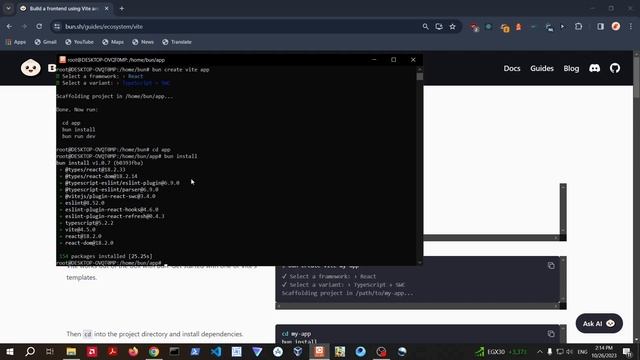Viewport: 640px width, 360px height.
Task: Open the Discord icon in site header
Action: coord(595,68)
